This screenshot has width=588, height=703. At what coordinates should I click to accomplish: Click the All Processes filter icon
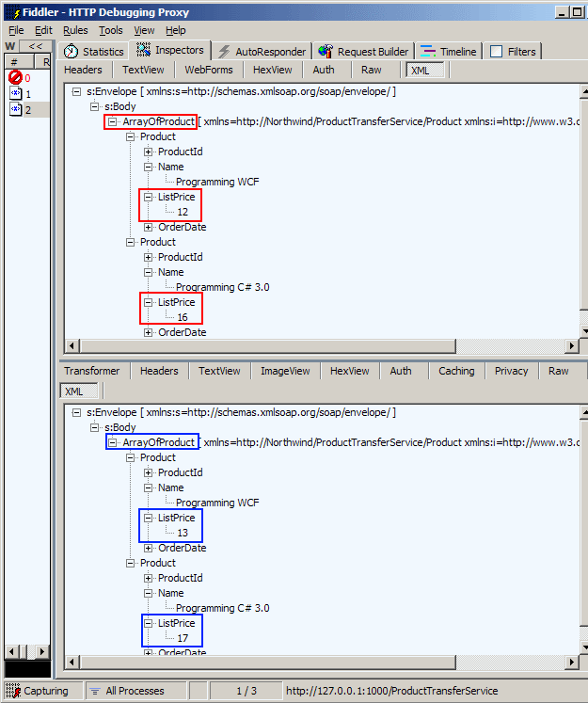pos(96,691)
